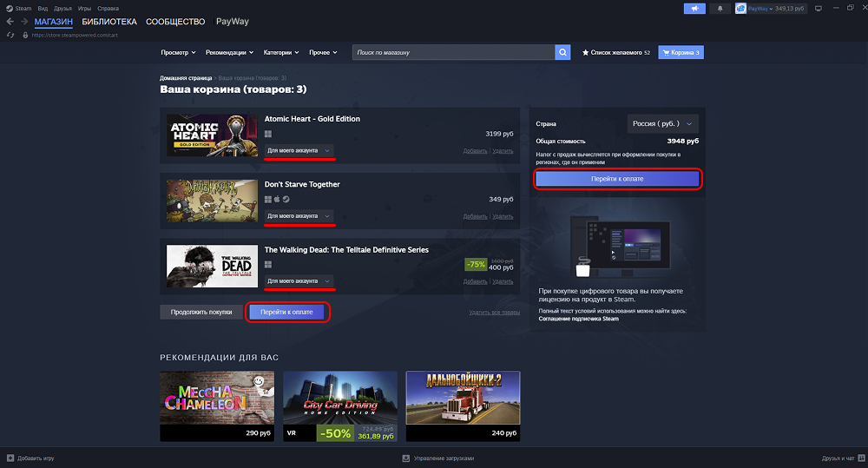Click the downloads management icon

405,458
